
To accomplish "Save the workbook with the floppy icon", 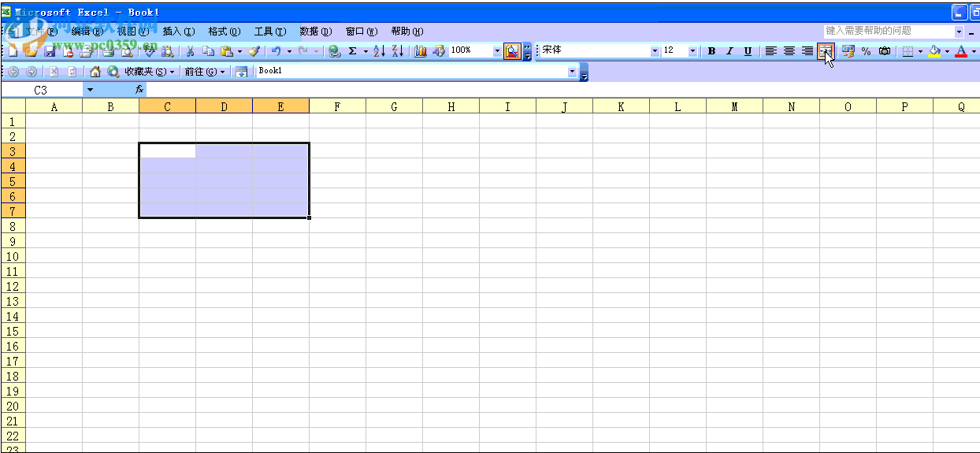I will coord(50,51).
